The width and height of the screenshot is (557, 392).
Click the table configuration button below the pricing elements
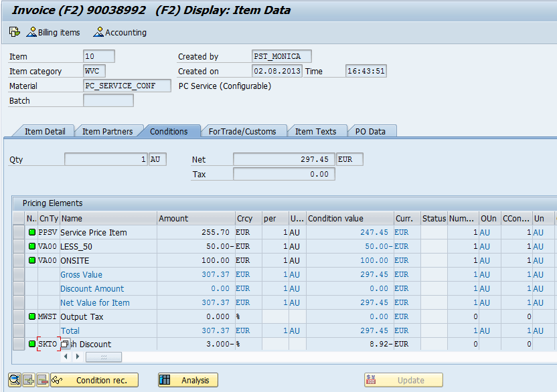click(104, 357)
